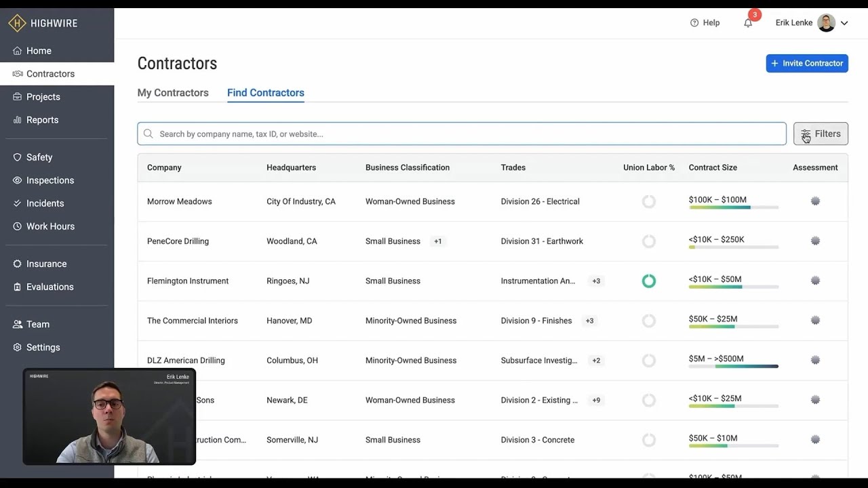Focus the company name search field
Viewport: 868px width, 488px height.
(x=462, y=134)
